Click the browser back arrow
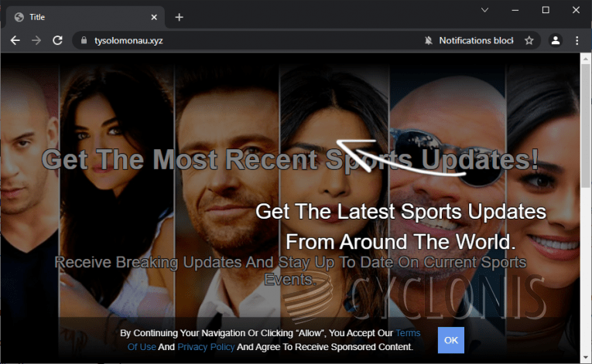 (x=15, y=40)
